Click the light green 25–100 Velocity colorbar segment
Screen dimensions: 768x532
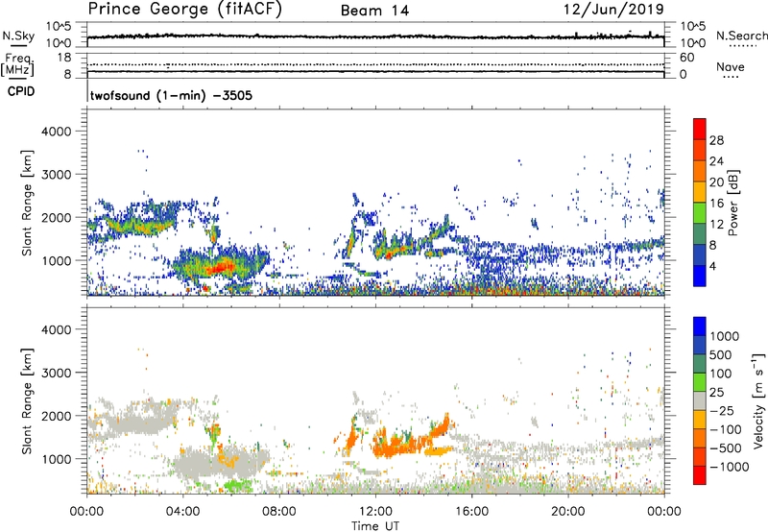click(700, 382)
